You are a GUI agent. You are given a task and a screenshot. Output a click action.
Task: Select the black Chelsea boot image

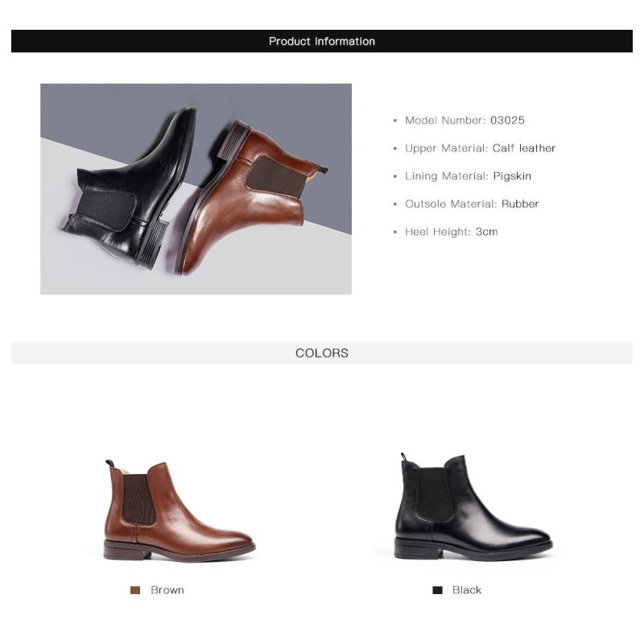tap(473, 506)
